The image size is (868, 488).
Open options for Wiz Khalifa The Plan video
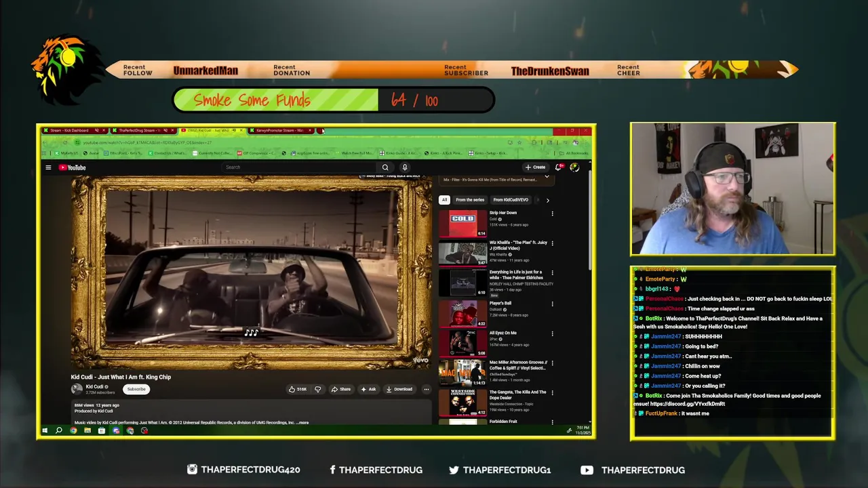(x=552, y=243)
